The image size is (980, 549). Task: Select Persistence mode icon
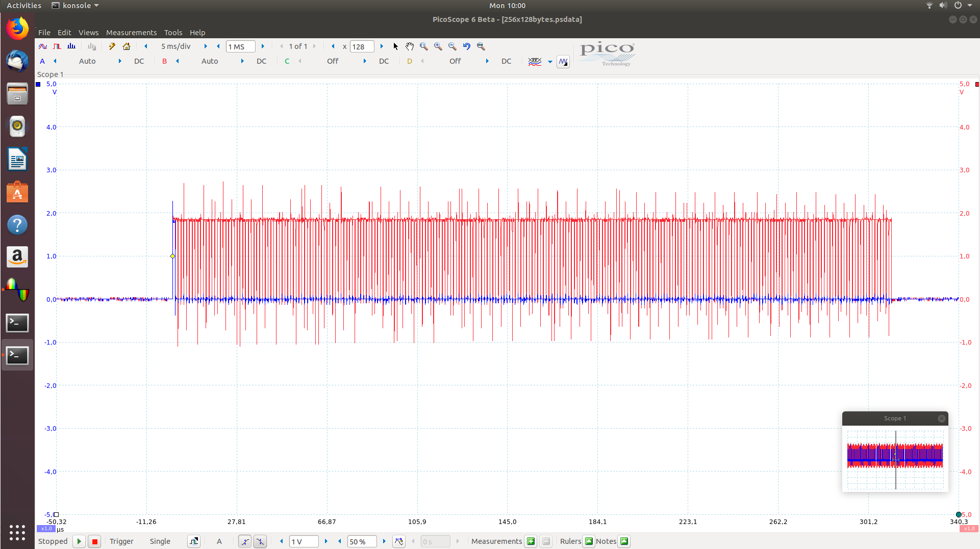tap(57, 46)
